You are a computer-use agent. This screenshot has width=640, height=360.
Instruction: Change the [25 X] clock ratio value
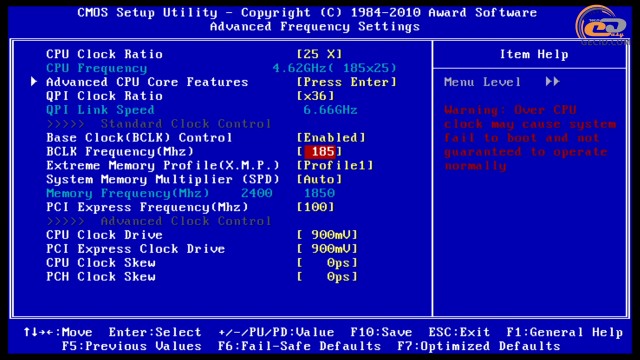[319, 54]
